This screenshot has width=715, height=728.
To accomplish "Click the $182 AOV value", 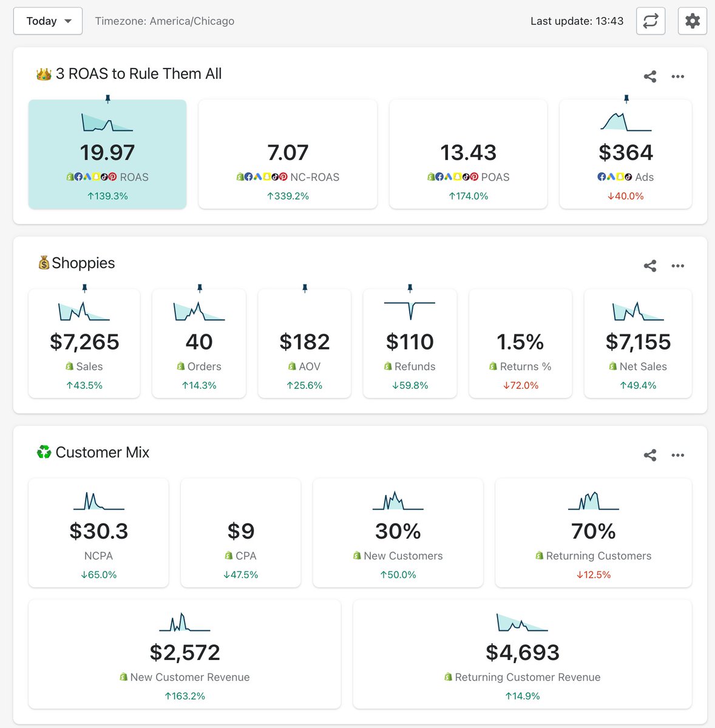I will pyautogui.click(x=305, y=342).
